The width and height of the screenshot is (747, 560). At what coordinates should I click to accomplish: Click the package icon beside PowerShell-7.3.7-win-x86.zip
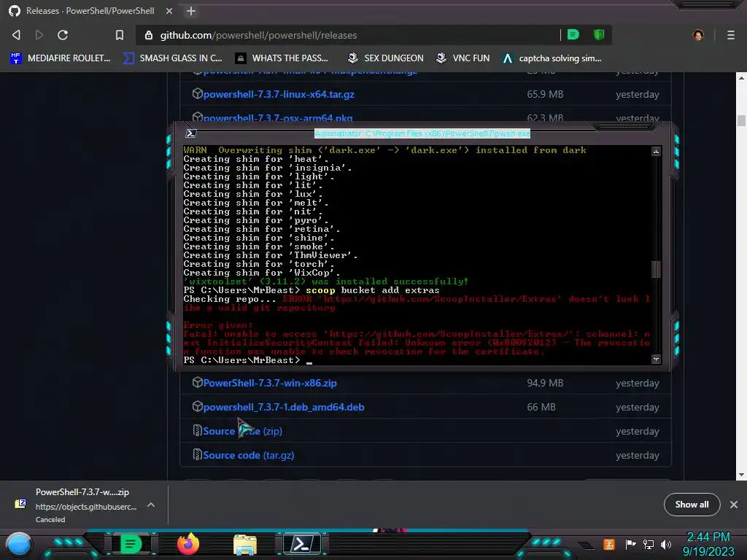click(x=197, y=382)
